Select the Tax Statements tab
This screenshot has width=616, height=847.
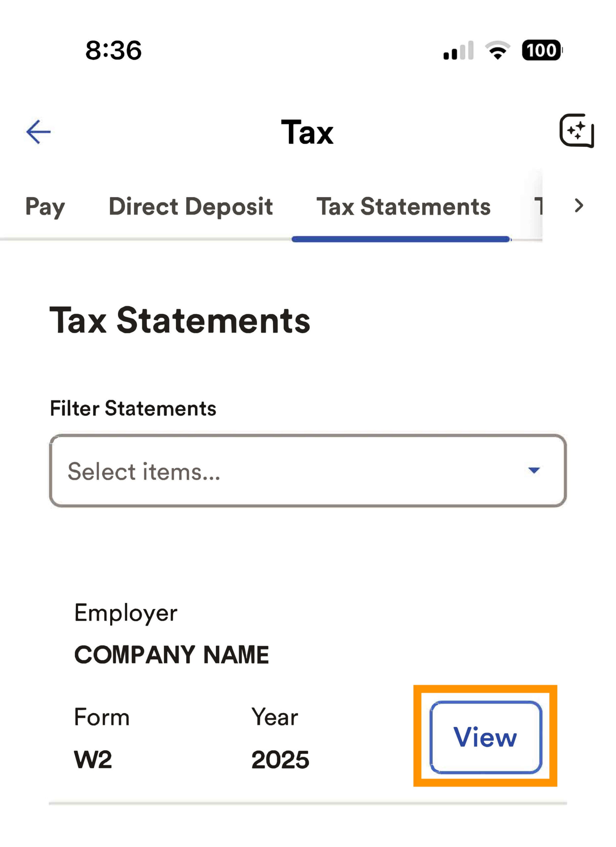(x=403, y=206)
